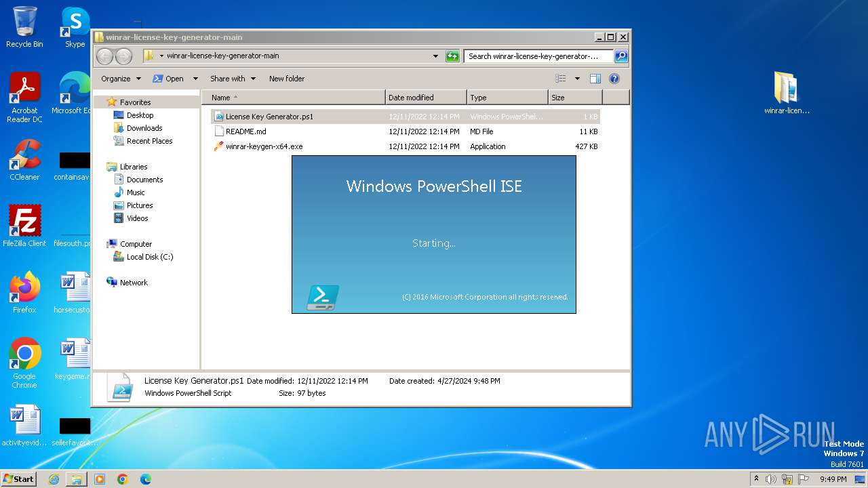Screen dimensions: 868x488
Task: Click the volume speaker tray icon
Action: pyautogui.click(x=771, y=479)
